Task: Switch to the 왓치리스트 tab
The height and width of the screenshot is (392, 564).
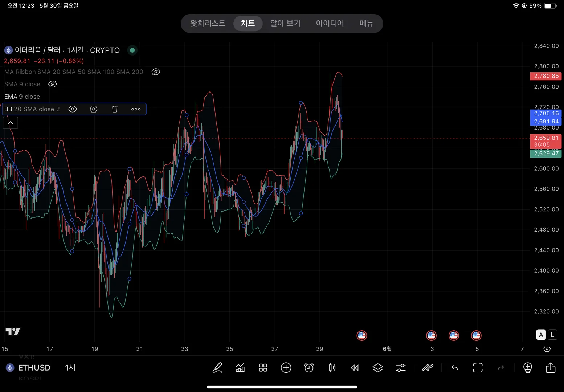Action: [208, 24]
